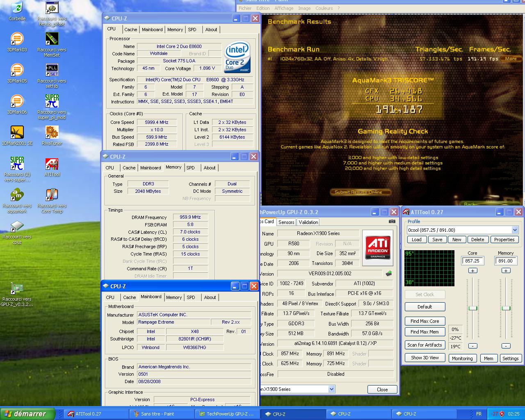Click the Properties button in ATITool
This screenshot has width=525, height=420.
[x=504, y=240]
